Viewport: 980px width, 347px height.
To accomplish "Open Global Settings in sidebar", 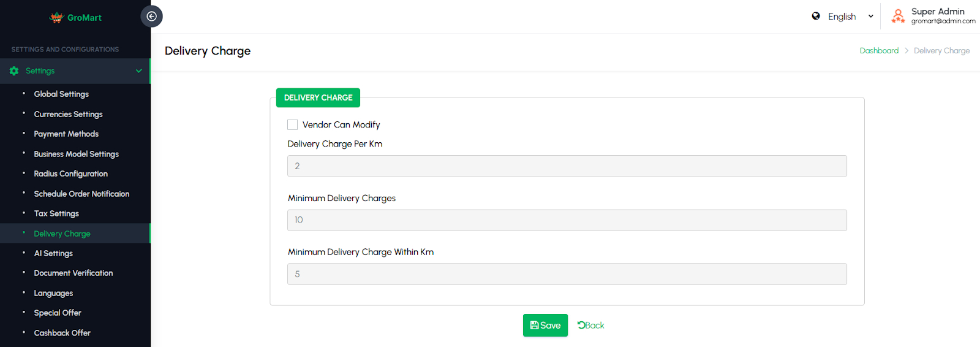I will point(61,94).
